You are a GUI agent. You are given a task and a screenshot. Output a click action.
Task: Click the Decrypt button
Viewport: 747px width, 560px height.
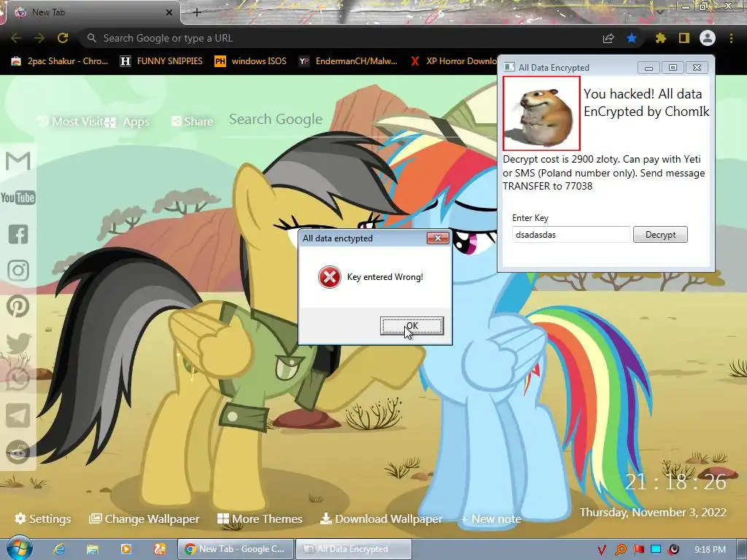point(660,234)
